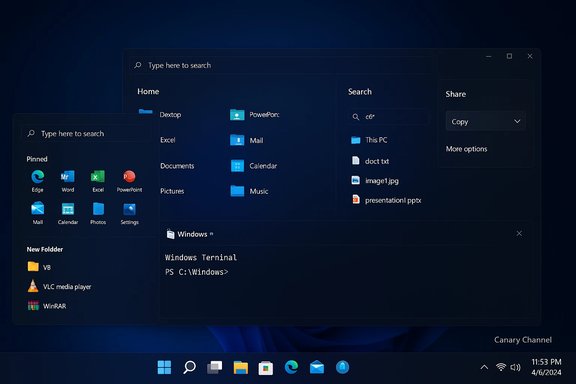Open the Mail app in Pinned
576x384 pixels.
37,213
